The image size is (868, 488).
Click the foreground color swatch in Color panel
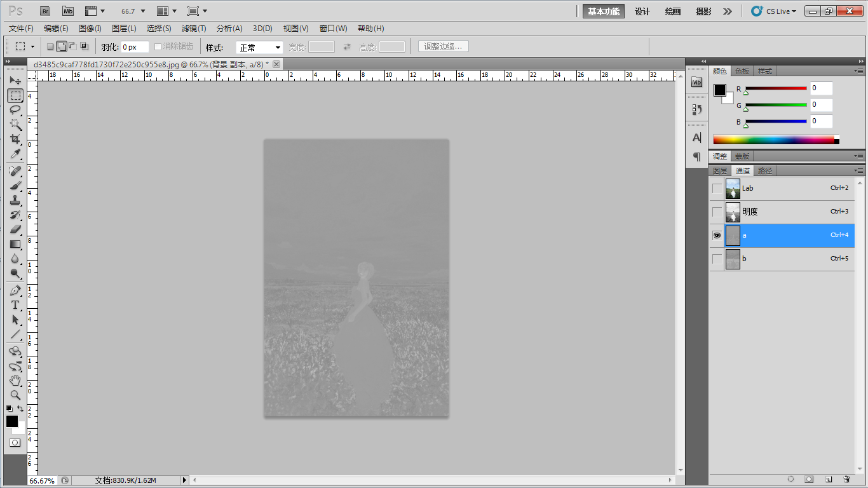click(x=719, y=90)
